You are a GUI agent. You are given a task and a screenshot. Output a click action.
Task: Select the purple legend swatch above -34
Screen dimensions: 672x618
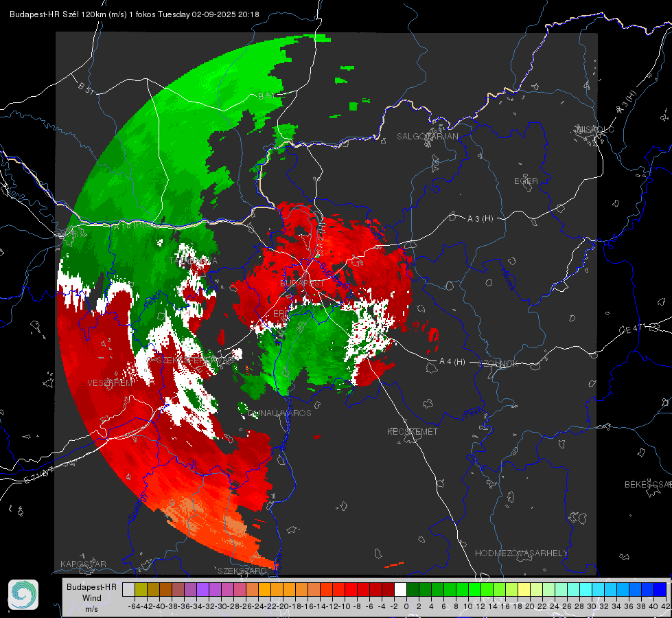(202, 589)
